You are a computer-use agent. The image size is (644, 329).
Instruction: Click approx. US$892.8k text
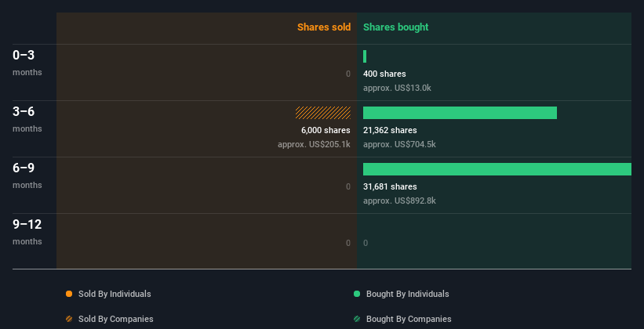coord(399,201)
